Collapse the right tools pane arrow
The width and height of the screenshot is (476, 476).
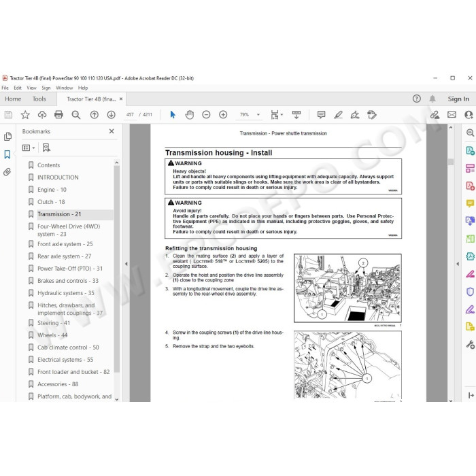[x=458, y=264]
